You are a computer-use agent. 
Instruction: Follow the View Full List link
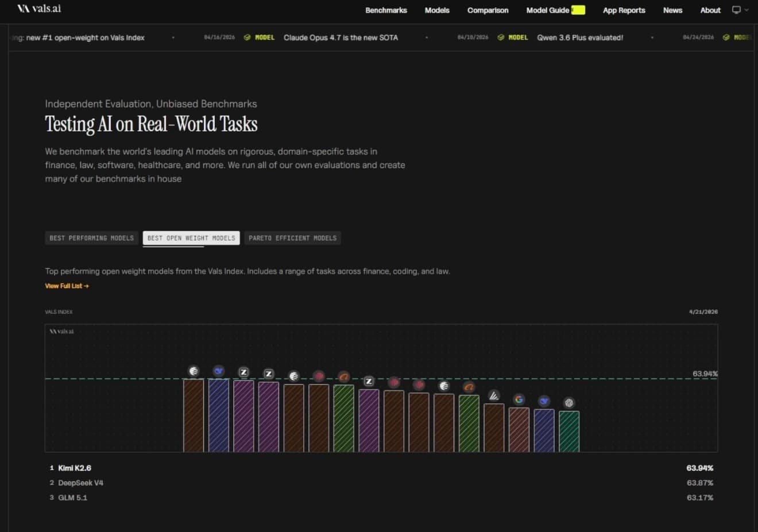[67, 286]
